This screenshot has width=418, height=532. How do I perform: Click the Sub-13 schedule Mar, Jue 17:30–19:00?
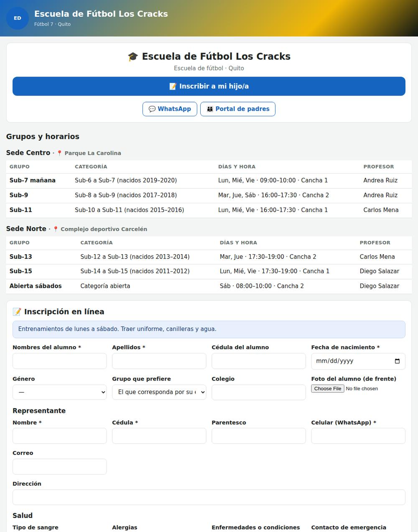click(x=268, y=256)
